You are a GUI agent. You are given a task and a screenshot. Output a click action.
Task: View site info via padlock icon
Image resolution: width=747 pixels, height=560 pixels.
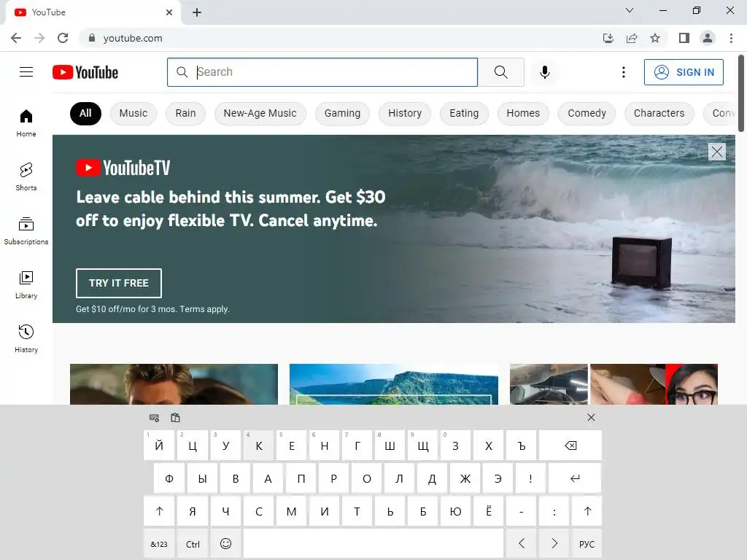pyautogui.click(x=92, y=38)
